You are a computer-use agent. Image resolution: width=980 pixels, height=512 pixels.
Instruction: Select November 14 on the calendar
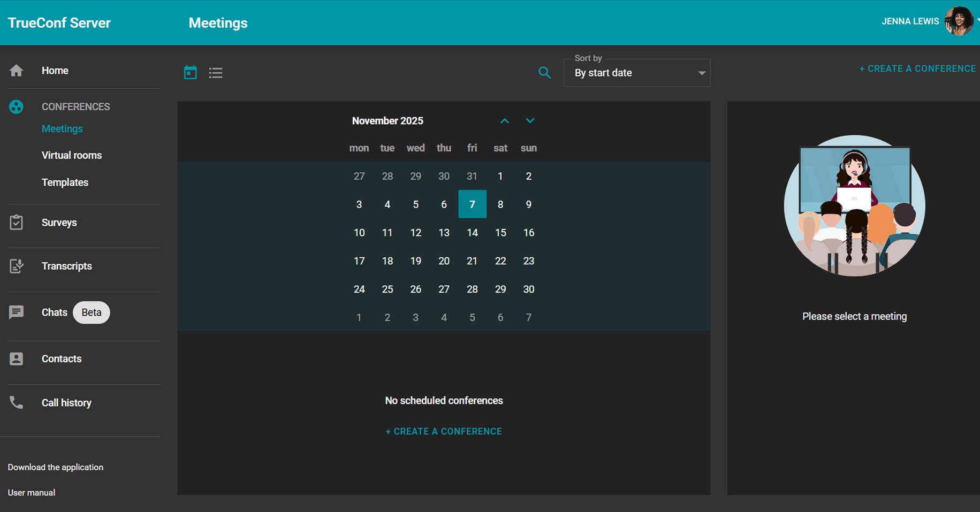(x=472, y=233)
